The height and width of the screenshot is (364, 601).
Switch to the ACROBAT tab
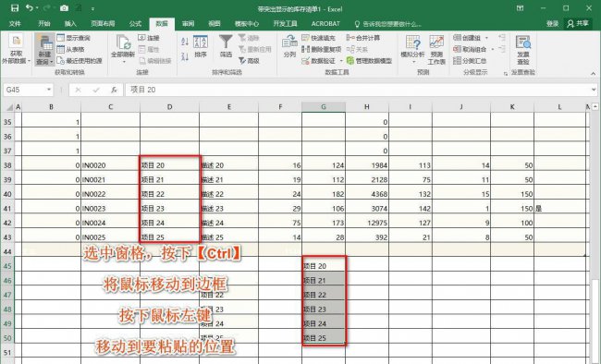point(325,24)
